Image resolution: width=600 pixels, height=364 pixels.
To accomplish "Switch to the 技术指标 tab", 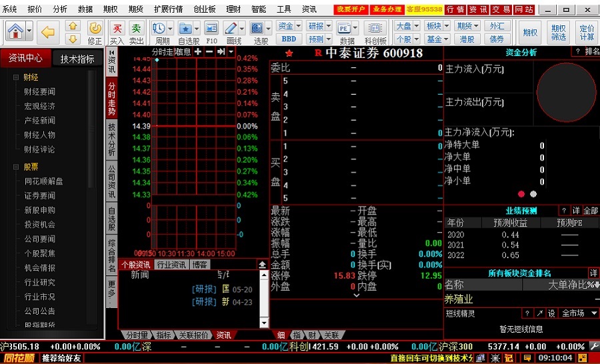I will pyautogui.click(x=77, y=59).
